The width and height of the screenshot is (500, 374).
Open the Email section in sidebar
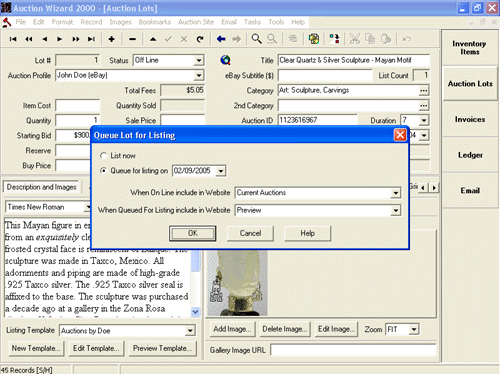[469, 191]
